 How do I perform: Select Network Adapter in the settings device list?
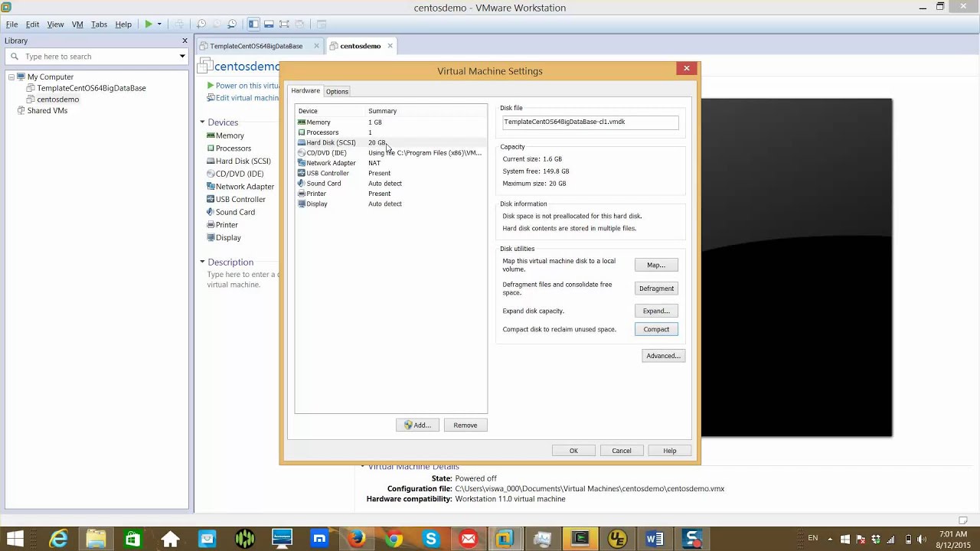[391, 163]
